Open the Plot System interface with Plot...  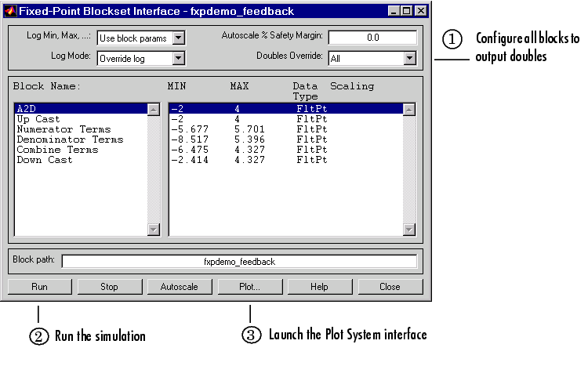click(249, 287)
